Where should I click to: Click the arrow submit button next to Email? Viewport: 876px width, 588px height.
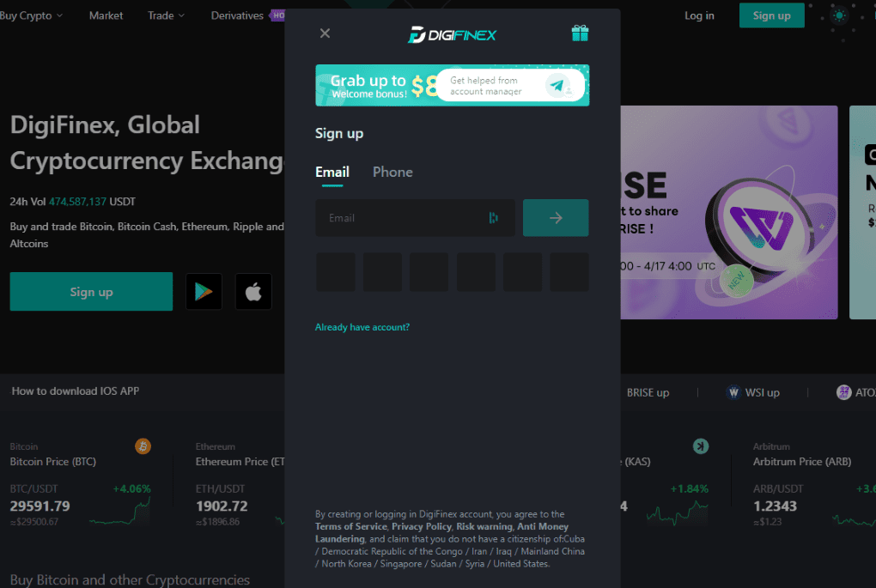[x=556, y=218]
